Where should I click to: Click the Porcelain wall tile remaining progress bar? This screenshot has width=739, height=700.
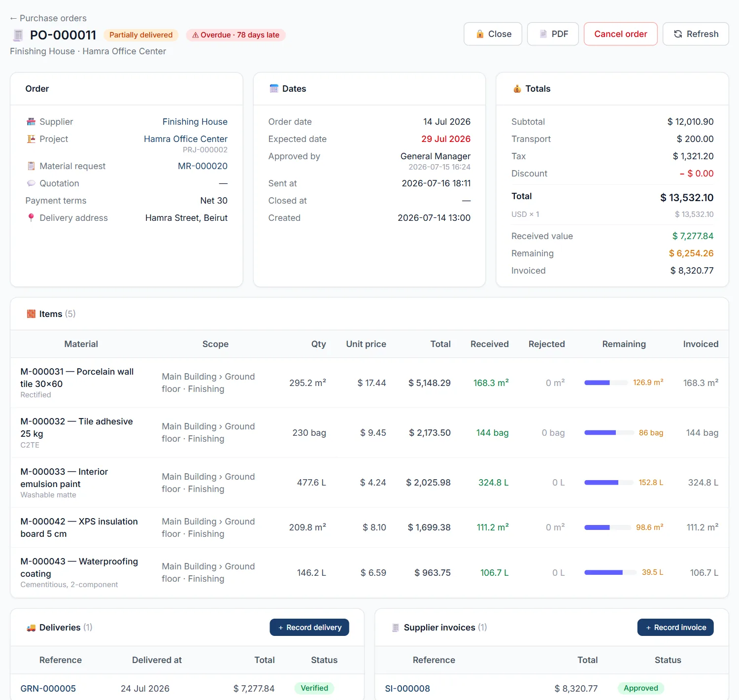coord(606,383)
